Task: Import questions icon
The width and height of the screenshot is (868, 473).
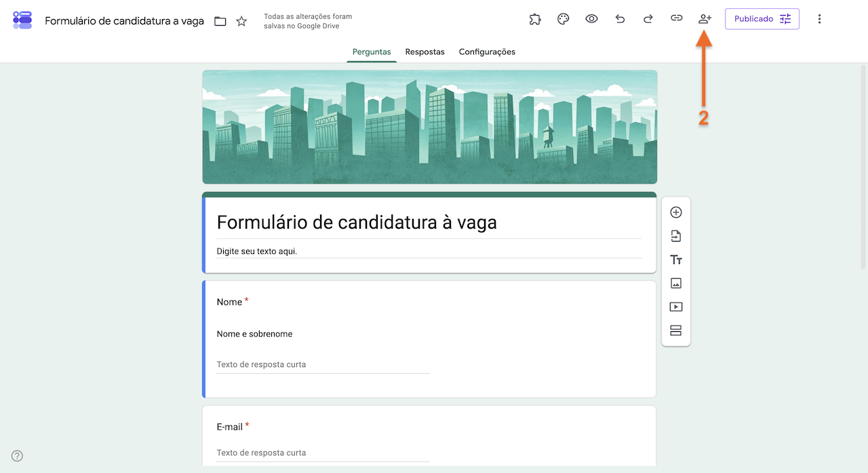Action: tap(675, 236)
